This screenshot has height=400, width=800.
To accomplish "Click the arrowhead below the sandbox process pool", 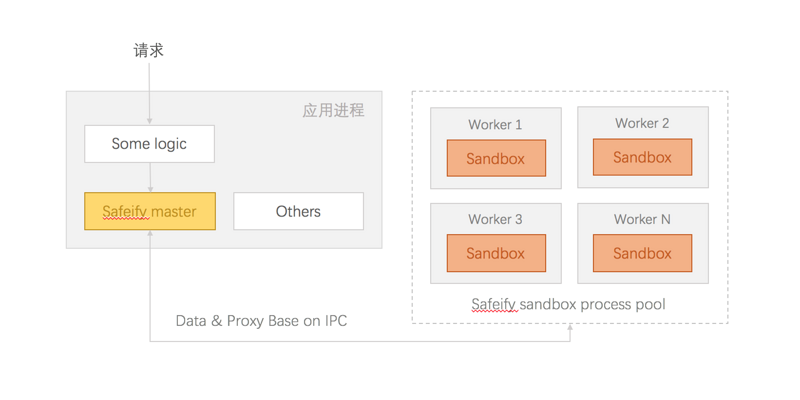I will pos(570,328).
